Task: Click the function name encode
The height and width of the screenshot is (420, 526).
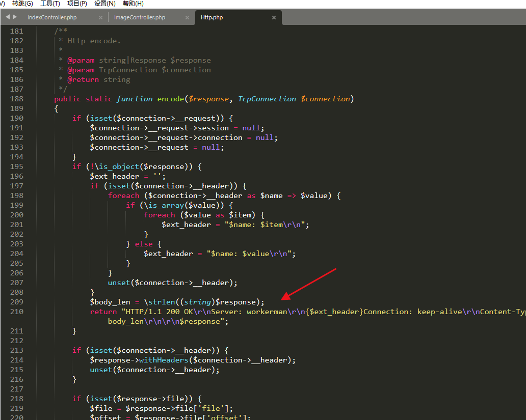Action: click(x=170, y=99)
